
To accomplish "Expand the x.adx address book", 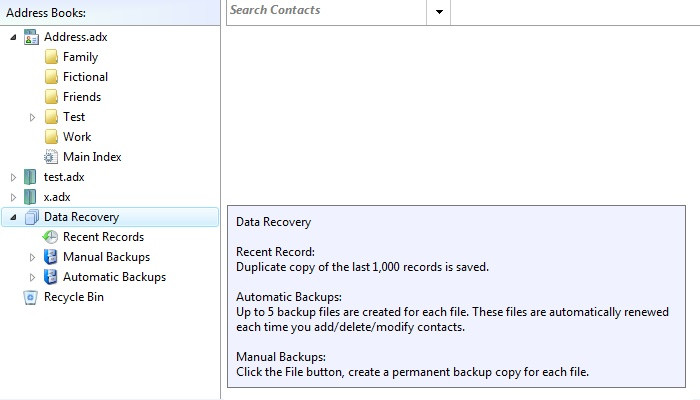I will (x=13, y=197).
